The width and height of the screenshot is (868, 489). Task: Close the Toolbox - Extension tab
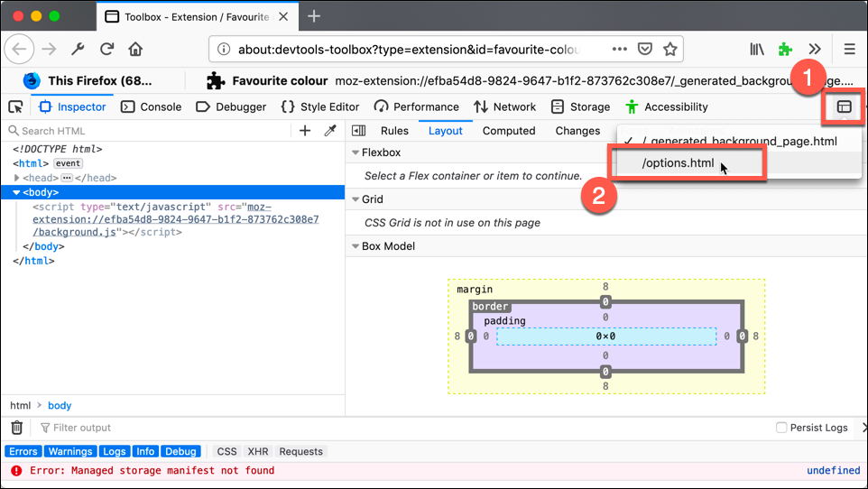coord(283,16)
